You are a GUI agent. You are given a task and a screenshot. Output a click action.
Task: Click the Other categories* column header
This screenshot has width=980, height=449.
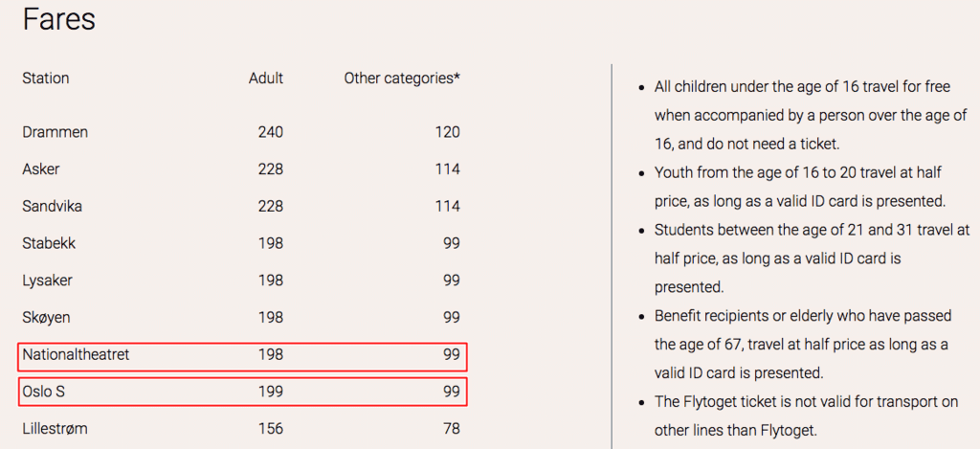[403, 79]
